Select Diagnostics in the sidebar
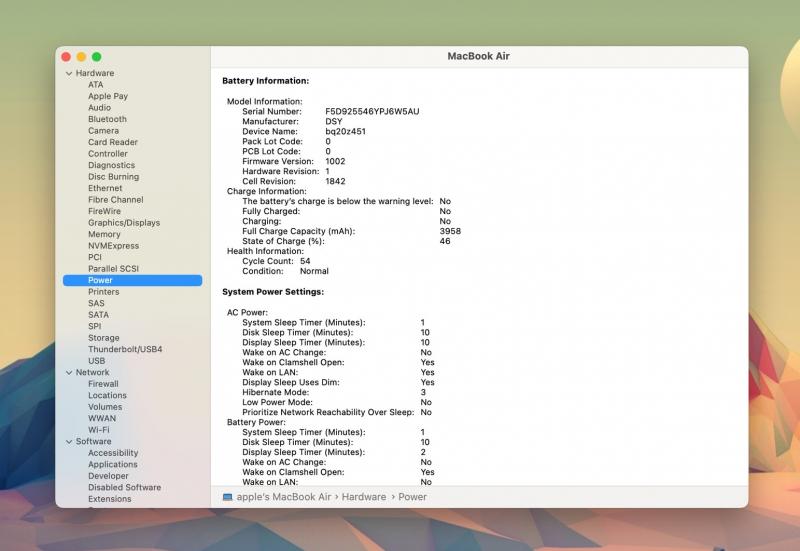 111,165
